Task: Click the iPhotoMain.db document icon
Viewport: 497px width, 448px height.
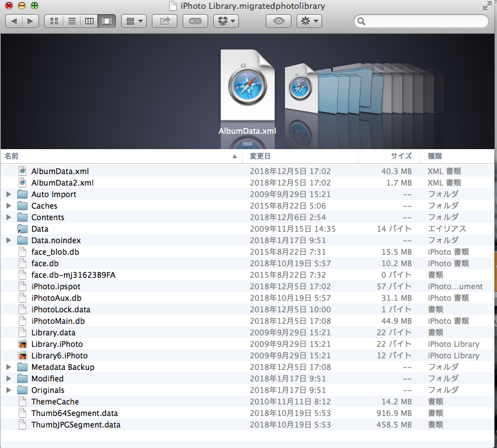Action: 22,321
